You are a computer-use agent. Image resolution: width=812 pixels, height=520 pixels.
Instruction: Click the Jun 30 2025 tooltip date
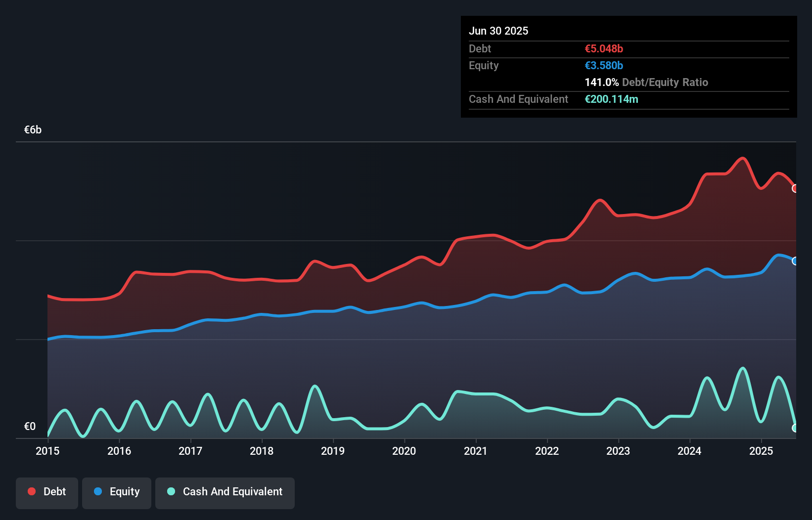point(498,31)
